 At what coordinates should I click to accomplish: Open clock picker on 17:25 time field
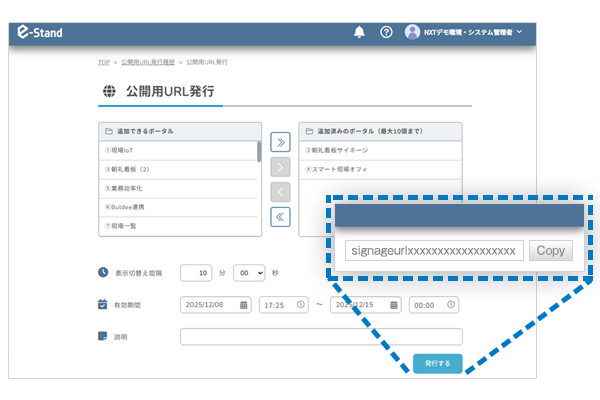tap(302, 305)
